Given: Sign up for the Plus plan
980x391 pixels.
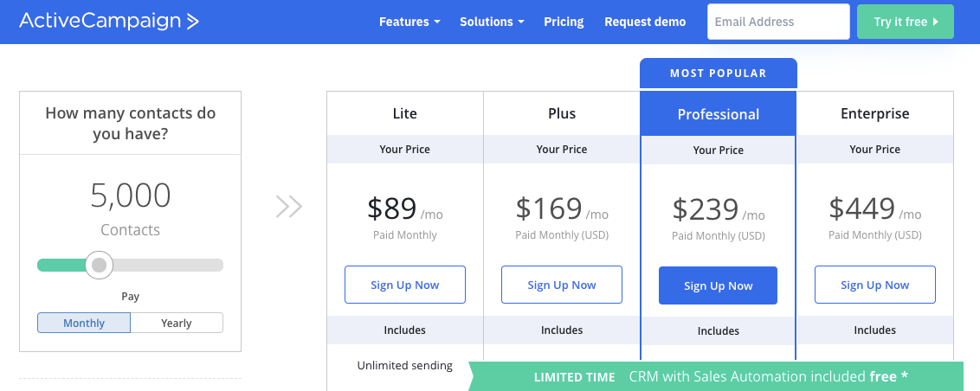Looking at the screenshot, I should [x=562, y=285].
